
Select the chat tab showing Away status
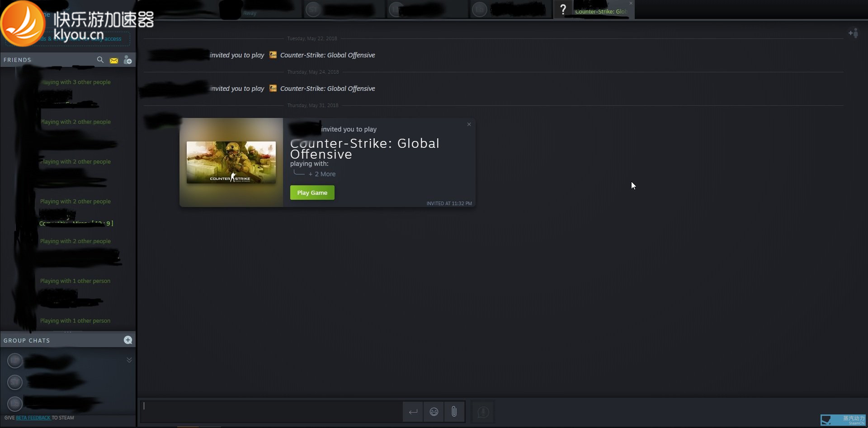click(260, 10)
